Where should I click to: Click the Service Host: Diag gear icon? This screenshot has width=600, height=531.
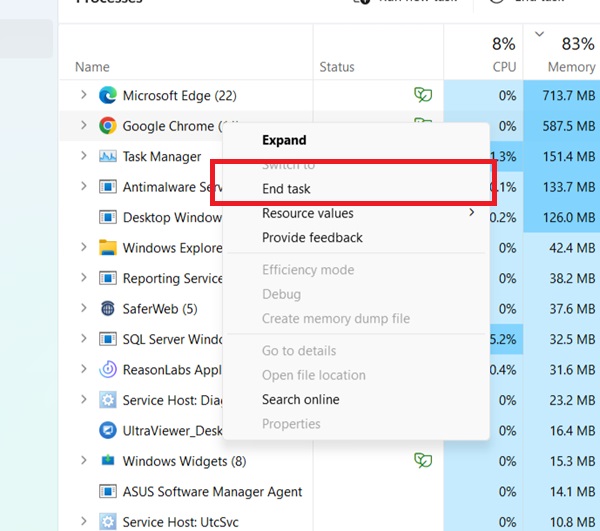tap(108, 400)
